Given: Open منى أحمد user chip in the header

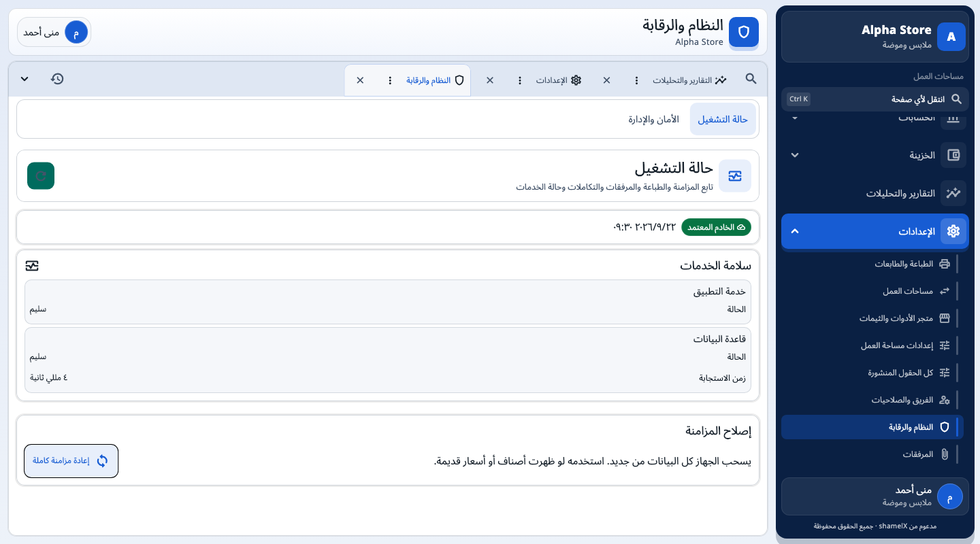Looking at the screenshot, I should (x=54, y=32).
